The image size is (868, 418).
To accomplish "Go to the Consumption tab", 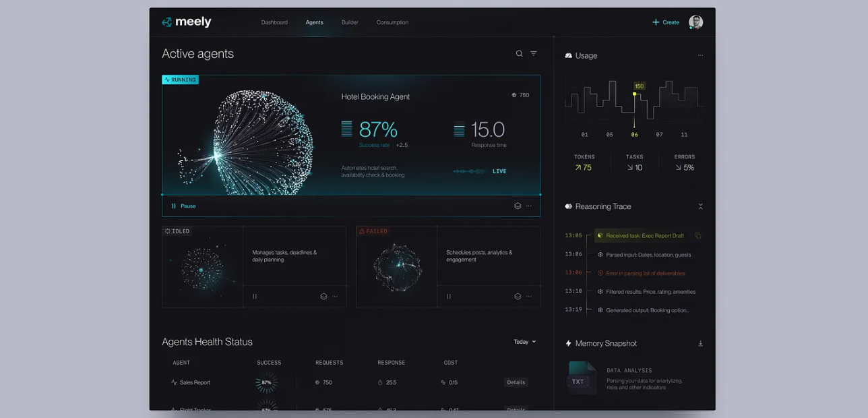I will click(x=392, y=22).
